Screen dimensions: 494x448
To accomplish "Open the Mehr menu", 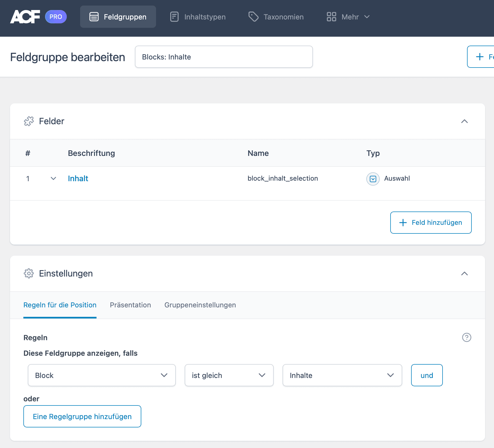I will 348,17.
